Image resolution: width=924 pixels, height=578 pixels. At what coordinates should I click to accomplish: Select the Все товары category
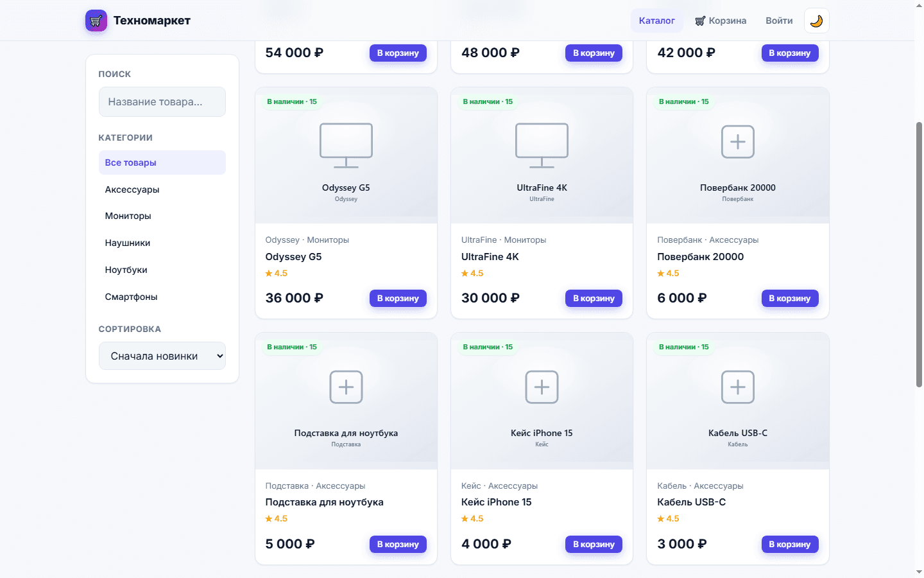pos(162,162)
